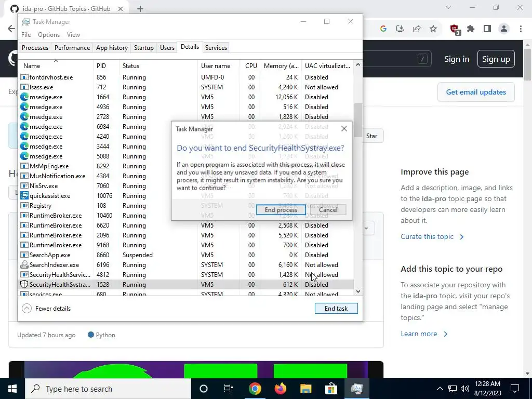Share this page via Chrome toolbar

tap(417, 29)
